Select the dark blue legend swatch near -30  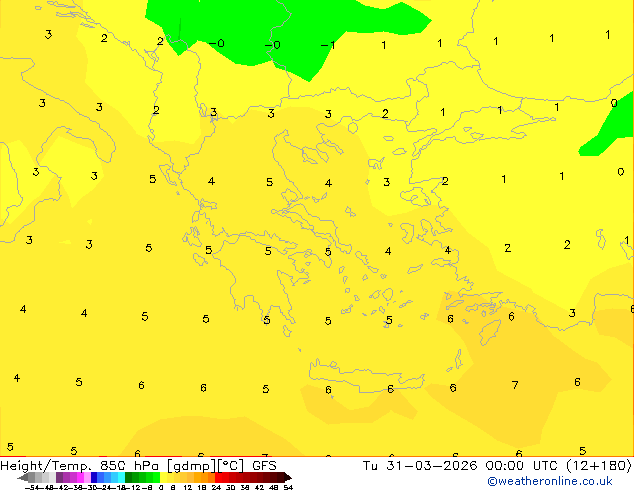(x=94, y=477)
